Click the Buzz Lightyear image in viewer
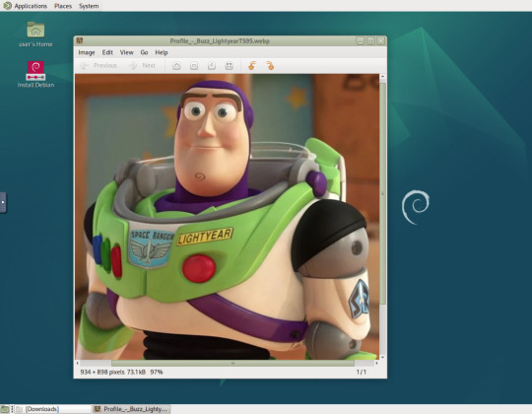Image resolution: width=532 pixels, height=414 pixels. point(227,217)
